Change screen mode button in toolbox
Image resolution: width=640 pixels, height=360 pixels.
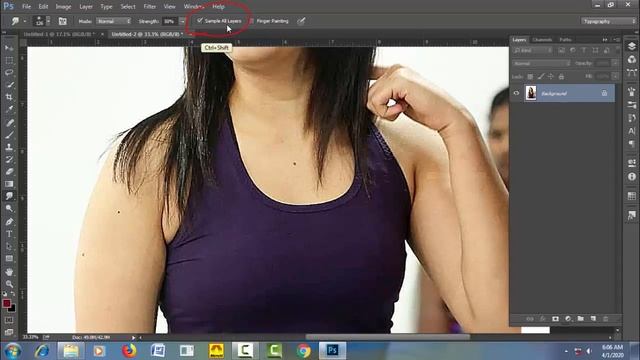coord(9,332)
